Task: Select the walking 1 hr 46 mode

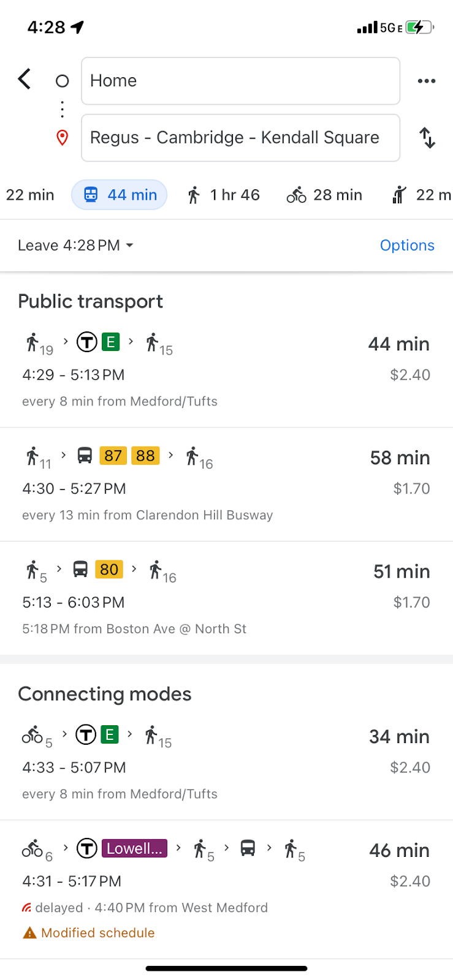Action: coord(224,195)
